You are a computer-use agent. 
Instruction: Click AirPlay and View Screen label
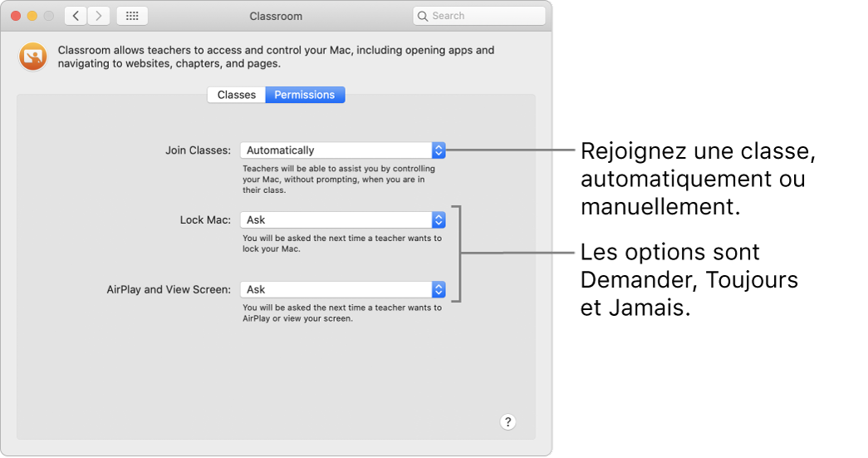click(x=169, y=289)
